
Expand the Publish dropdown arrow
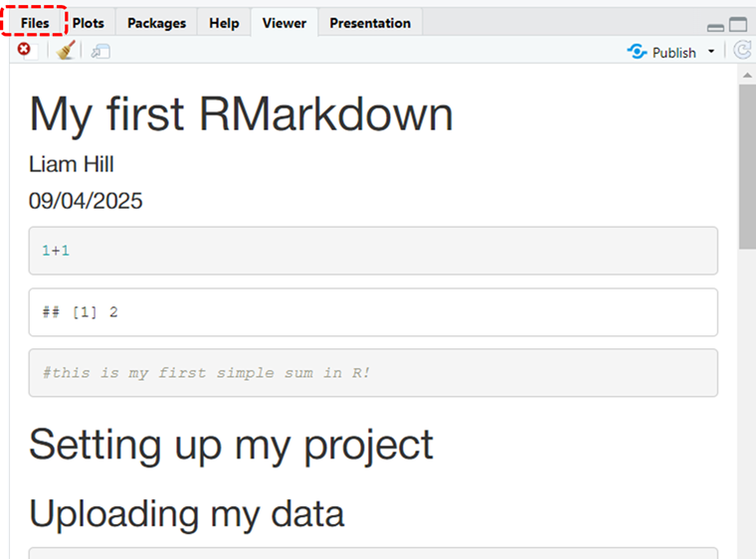(x=711, y=51)
